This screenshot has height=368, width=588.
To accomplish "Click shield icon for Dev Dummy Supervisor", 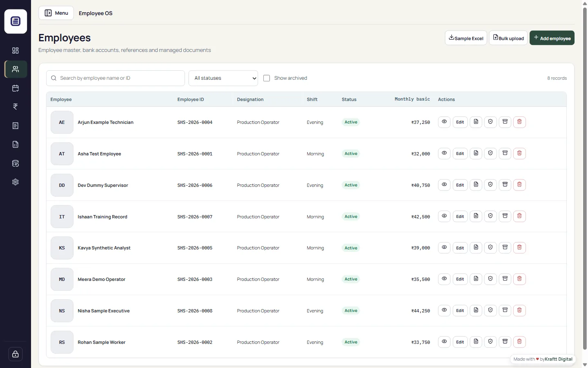I will pos(490,185).
